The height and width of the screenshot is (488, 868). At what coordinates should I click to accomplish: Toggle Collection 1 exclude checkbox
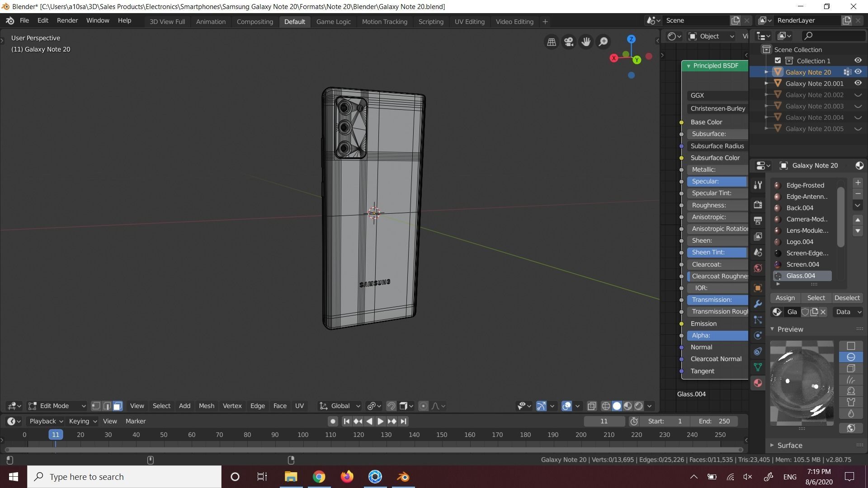click(778, 61)
